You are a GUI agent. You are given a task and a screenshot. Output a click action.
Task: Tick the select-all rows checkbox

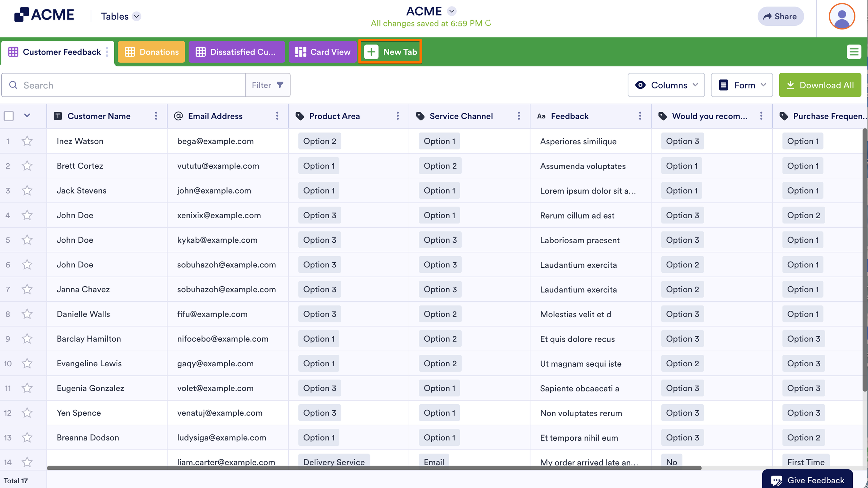[x=9, y=116]
